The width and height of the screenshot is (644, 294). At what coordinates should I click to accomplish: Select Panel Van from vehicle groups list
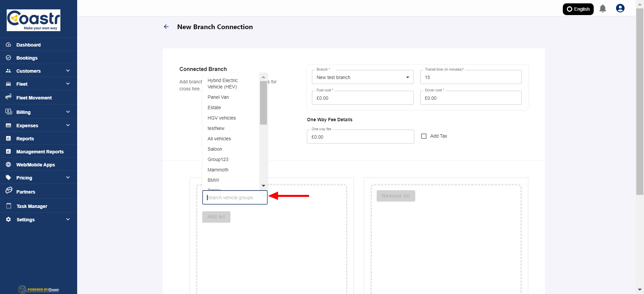tap(218, 97)
